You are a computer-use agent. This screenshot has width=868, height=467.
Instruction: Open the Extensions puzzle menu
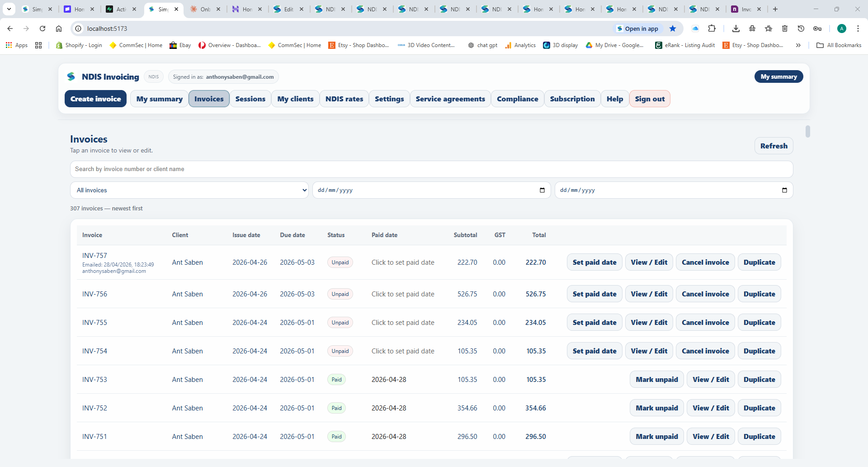712,29
